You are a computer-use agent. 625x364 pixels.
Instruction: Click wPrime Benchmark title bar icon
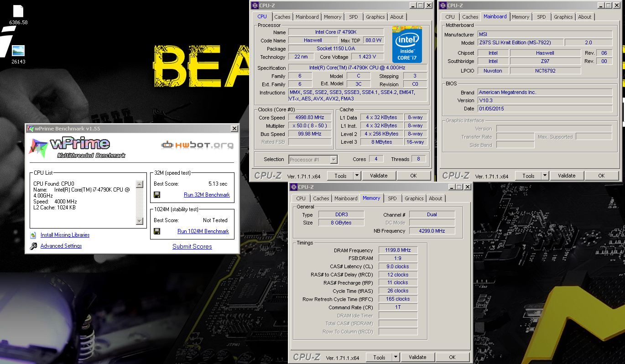30,129
